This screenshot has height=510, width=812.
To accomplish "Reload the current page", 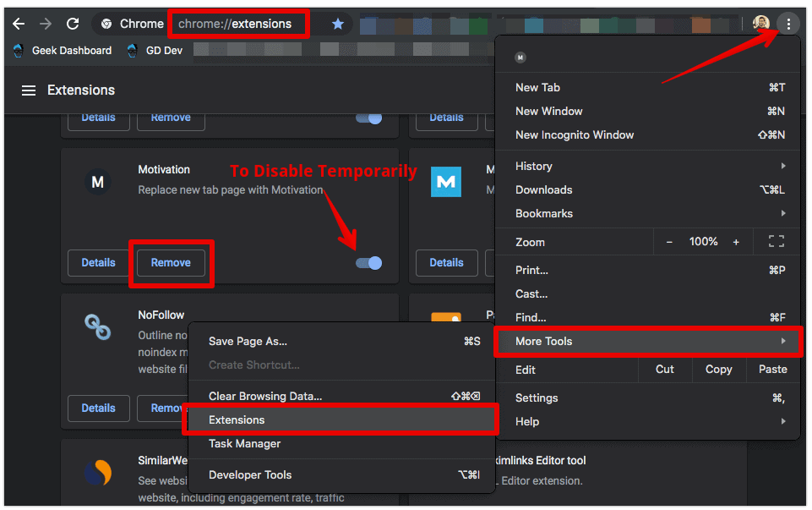I will click(73, 24).
